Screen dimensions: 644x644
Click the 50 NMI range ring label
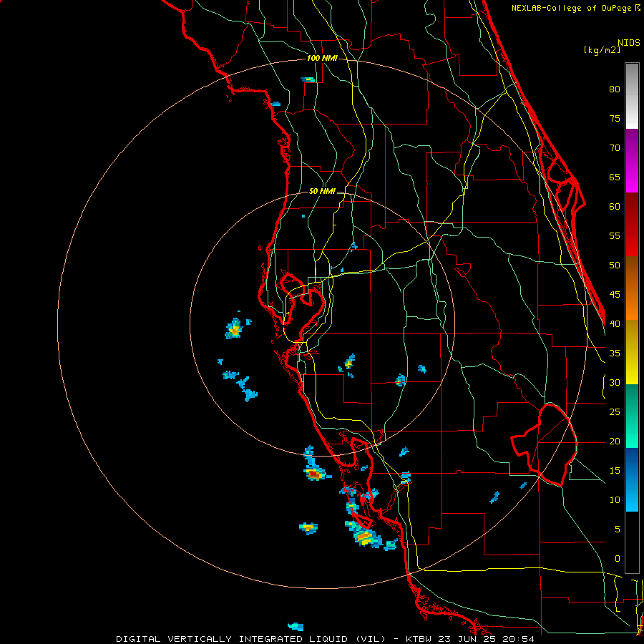(x=322, y=191)
